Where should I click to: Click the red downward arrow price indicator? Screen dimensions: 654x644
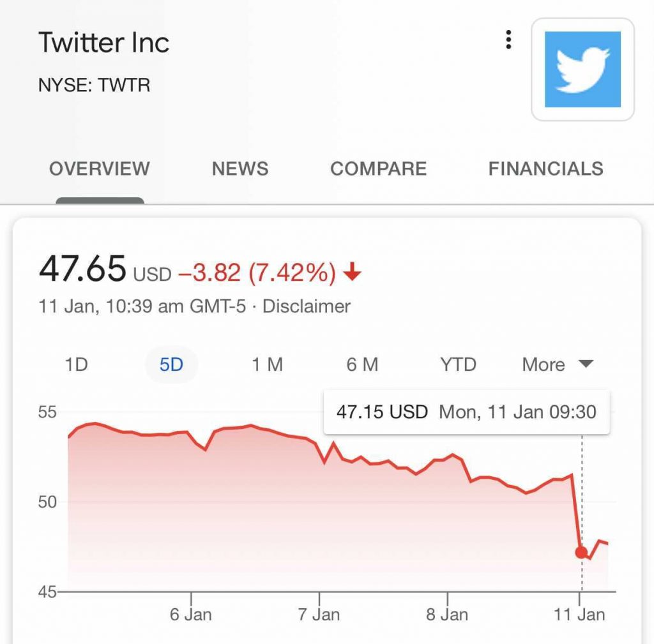351,272
